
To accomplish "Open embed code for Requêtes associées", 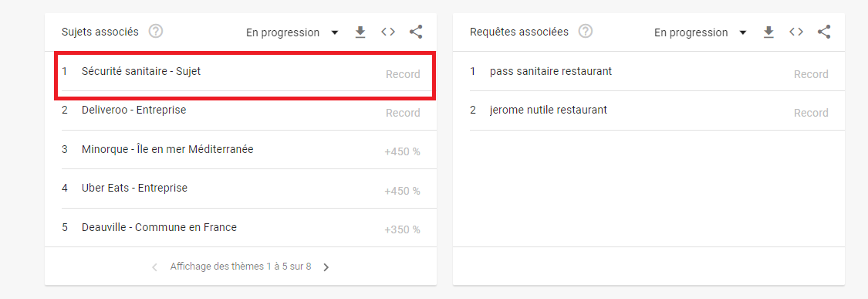I will tap(796, 32).
